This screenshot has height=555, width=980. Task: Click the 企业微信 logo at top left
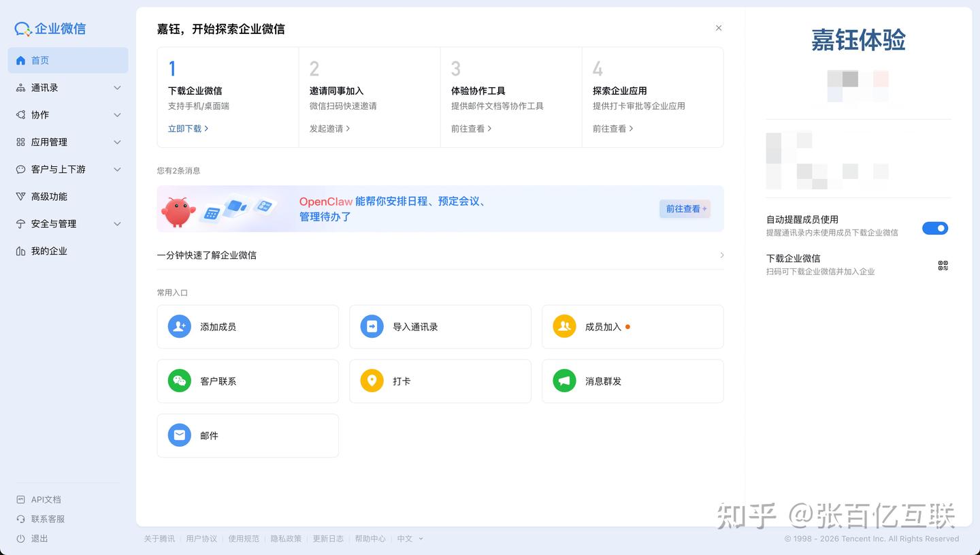point(49,28)
